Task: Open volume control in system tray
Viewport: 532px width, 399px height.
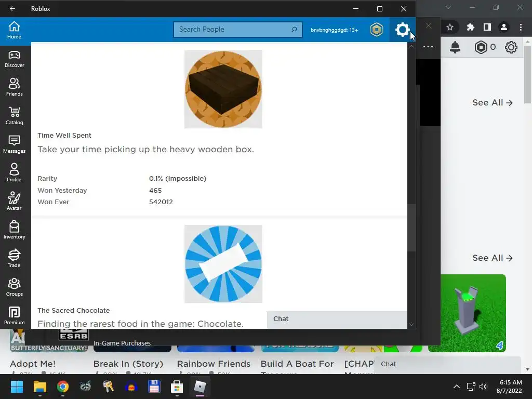Action: 483,387
